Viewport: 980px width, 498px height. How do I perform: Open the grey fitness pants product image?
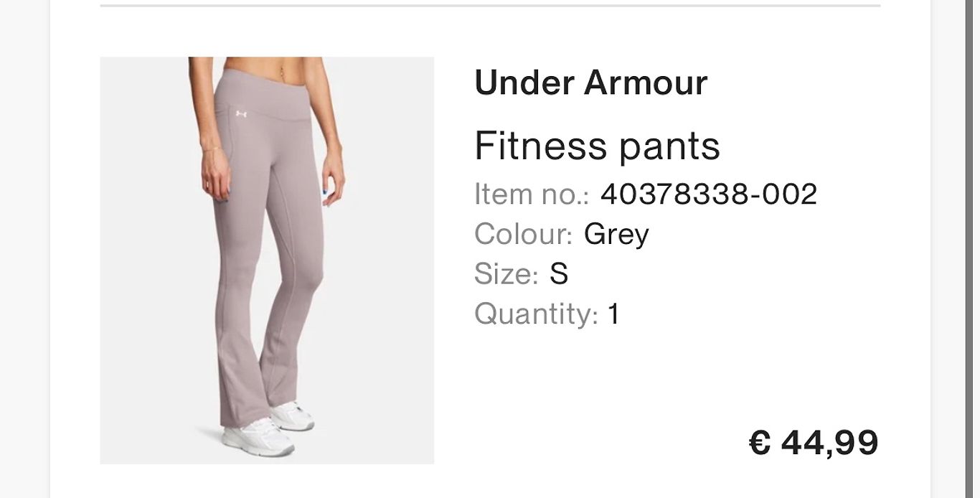(267, 260)
